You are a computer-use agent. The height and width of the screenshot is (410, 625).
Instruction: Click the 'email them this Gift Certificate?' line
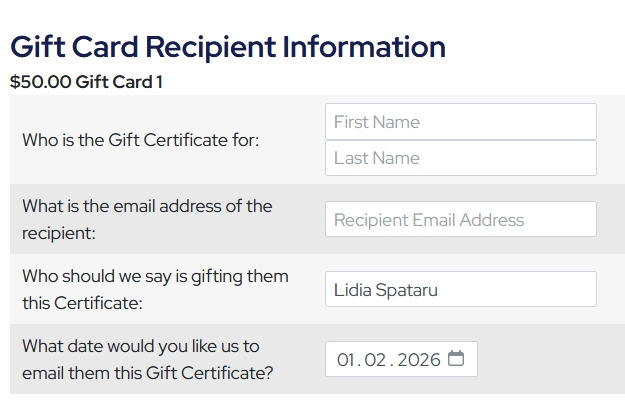coord(147,374)
